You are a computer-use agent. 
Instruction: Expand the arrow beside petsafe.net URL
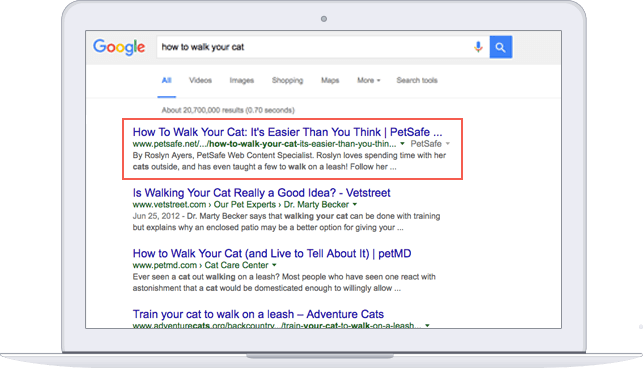pyautogui.click(x=402, y=144)
